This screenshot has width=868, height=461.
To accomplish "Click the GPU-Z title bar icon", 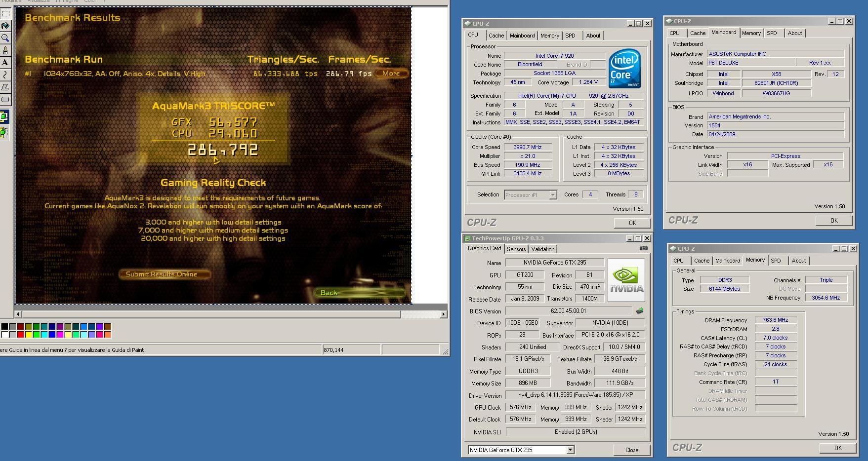I will point(467,238).
